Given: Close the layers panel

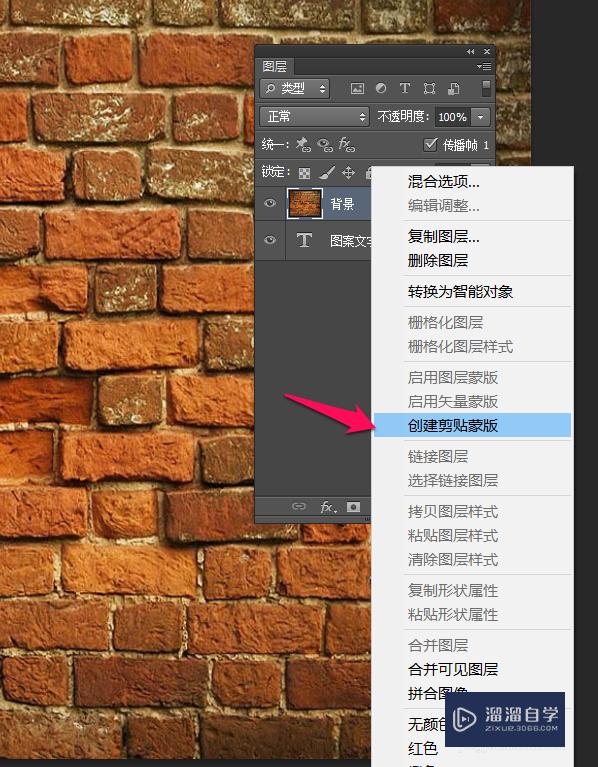Looking at the screenshot, I should click(487, 51).
